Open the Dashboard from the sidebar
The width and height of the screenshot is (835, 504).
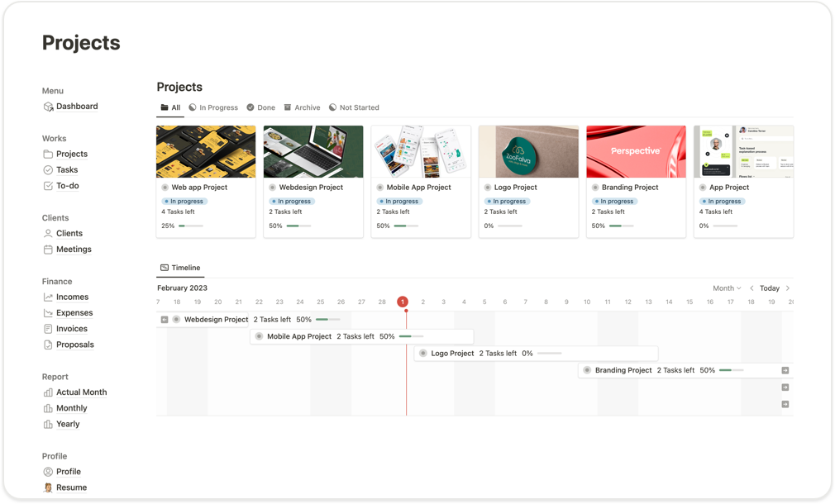(x=77, y=106)
